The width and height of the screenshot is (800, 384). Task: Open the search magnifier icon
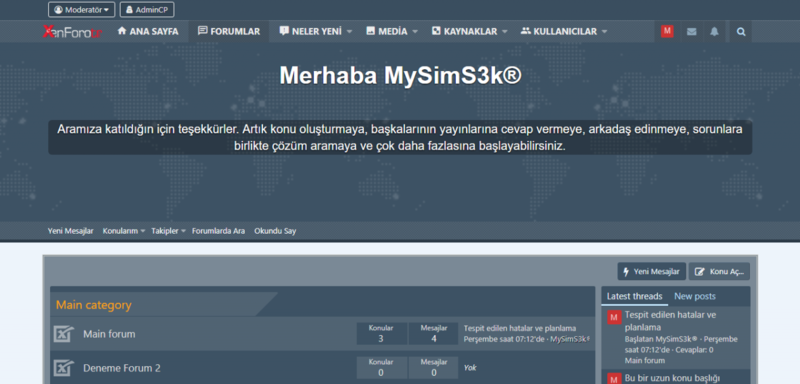(x=741, y=32)
